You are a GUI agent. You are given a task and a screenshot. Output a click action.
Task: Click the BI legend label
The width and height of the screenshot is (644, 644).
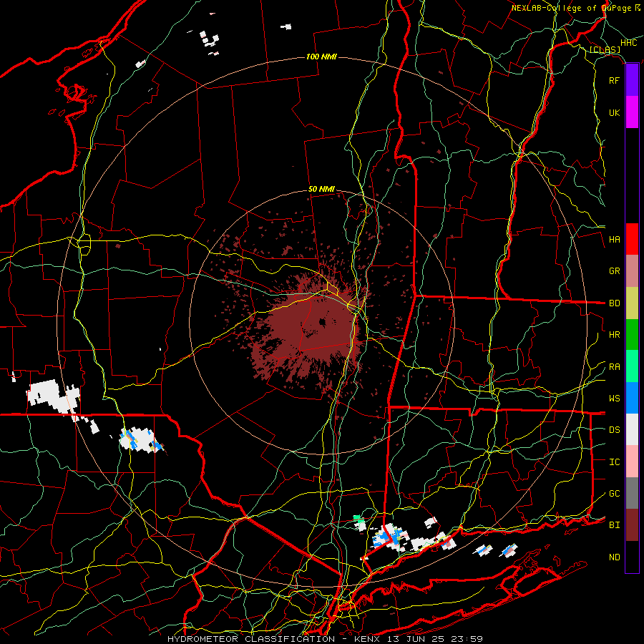pyautogui.click(x=615, y=525)
